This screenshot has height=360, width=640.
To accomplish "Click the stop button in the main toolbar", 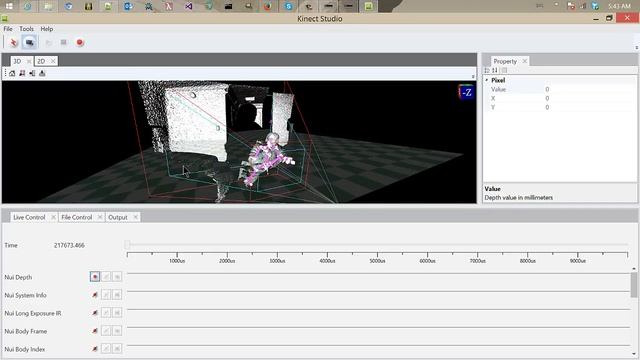I will (x=64, y=42).
